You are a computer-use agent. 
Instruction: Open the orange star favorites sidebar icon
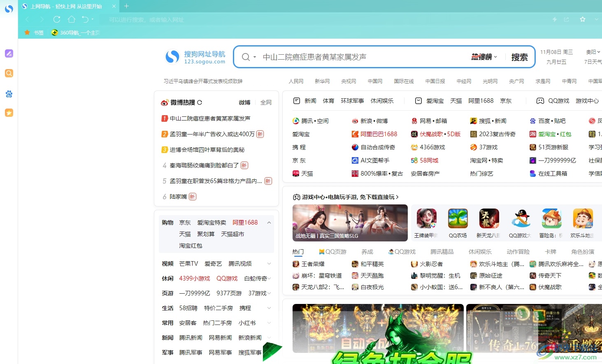[x=9, y=113]
